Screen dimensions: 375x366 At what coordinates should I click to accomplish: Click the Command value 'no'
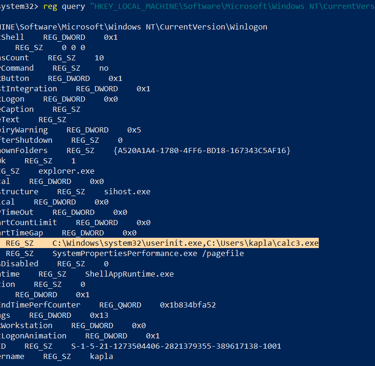[x=104, y=68]
